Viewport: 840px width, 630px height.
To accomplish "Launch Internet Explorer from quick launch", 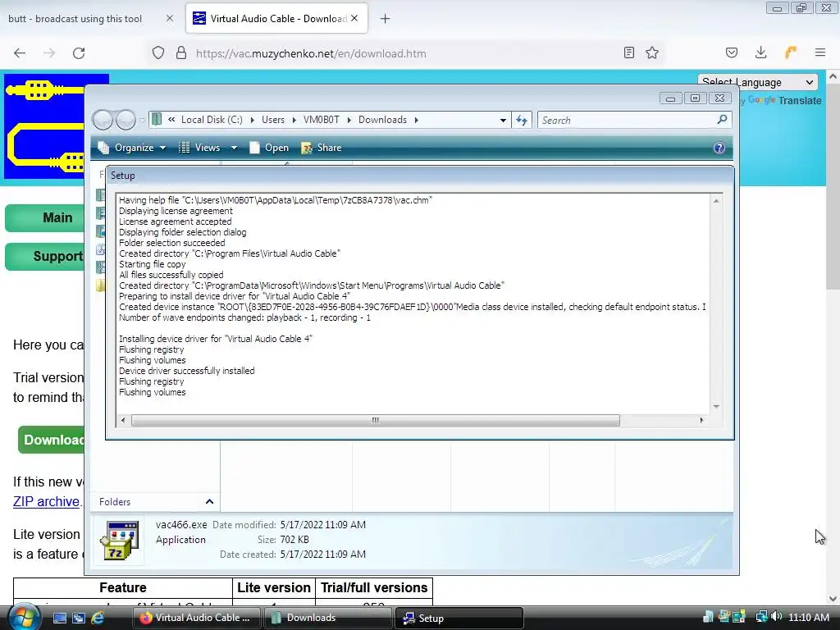I will pyautogui.click(x=98, y=618).
